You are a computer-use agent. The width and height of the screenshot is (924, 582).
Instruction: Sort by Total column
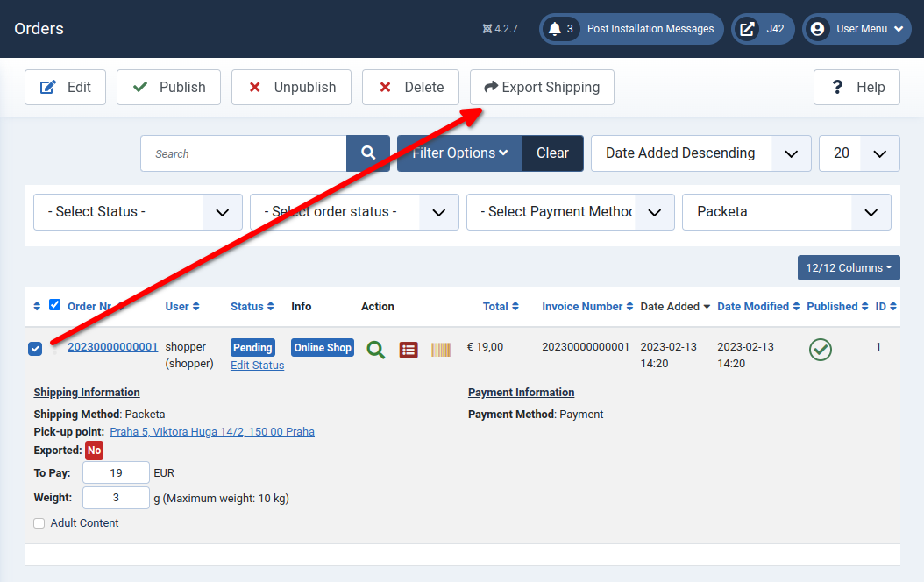tap(501, 306)
